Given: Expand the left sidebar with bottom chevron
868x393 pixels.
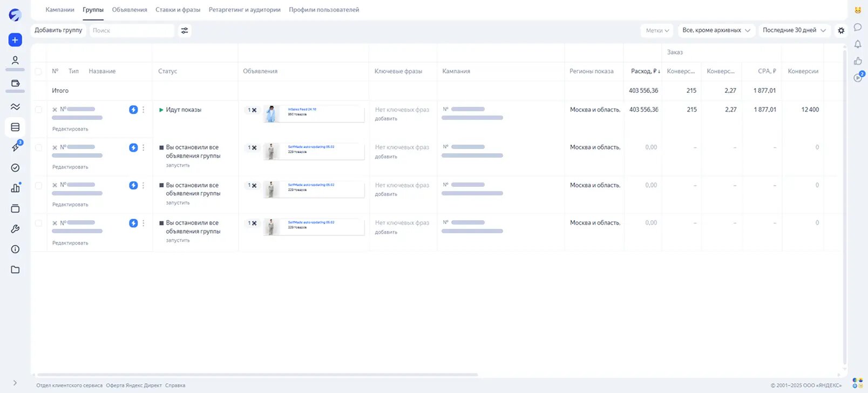Looking at the screenshot, I should coord(15,383).
